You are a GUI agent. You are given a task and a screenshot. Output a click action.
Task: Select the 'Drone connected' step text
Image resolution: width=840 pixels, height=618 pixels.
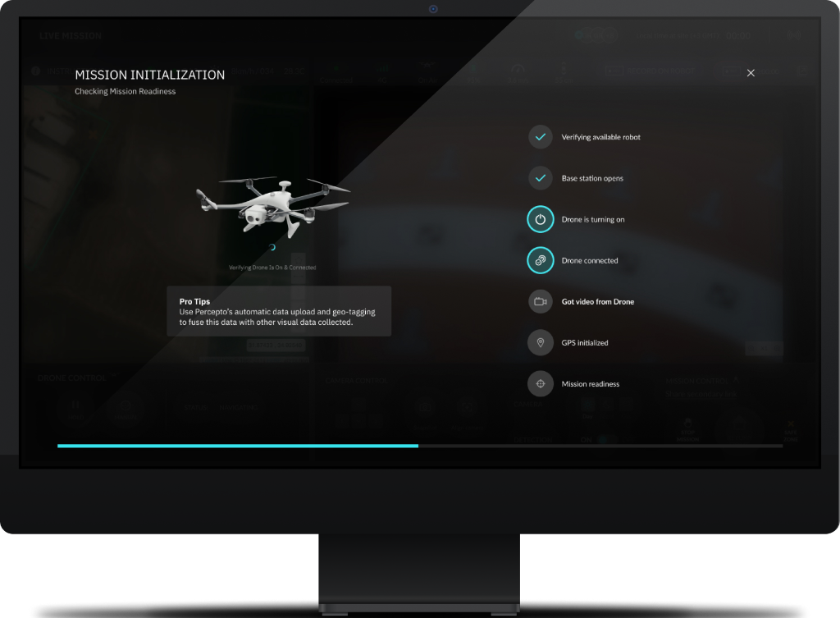click(589, 260)
